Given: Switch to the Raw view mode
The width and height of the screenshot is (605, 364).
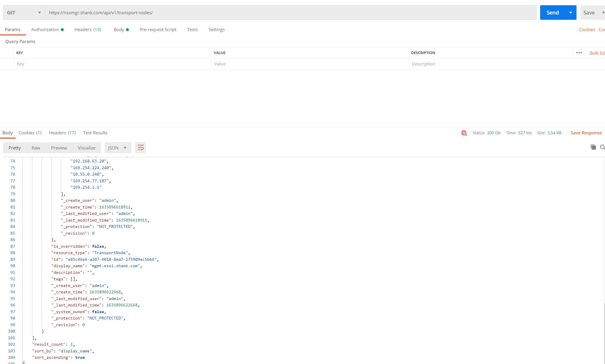Looking at the screenshot, I should point(36,148).
